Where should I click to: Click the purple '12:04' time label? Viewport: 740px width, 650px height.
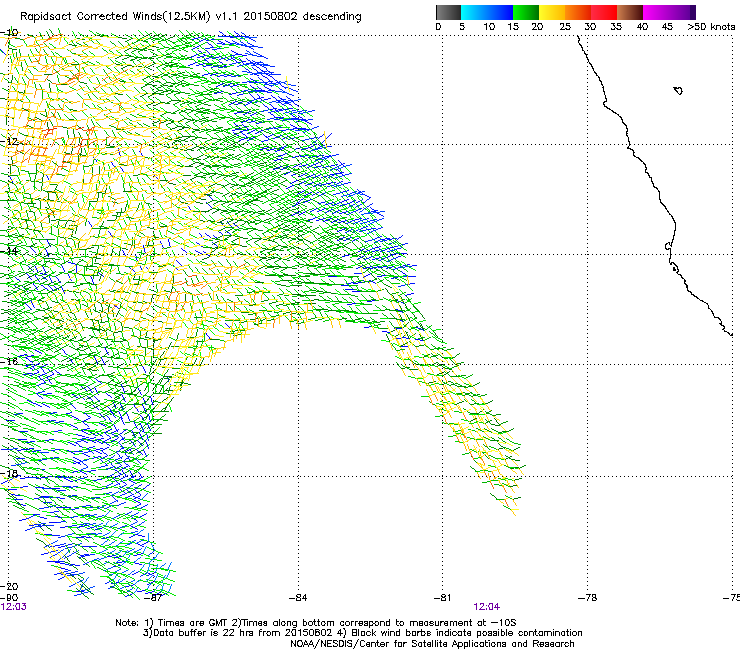pyautogui.click(x=487, y=607)
